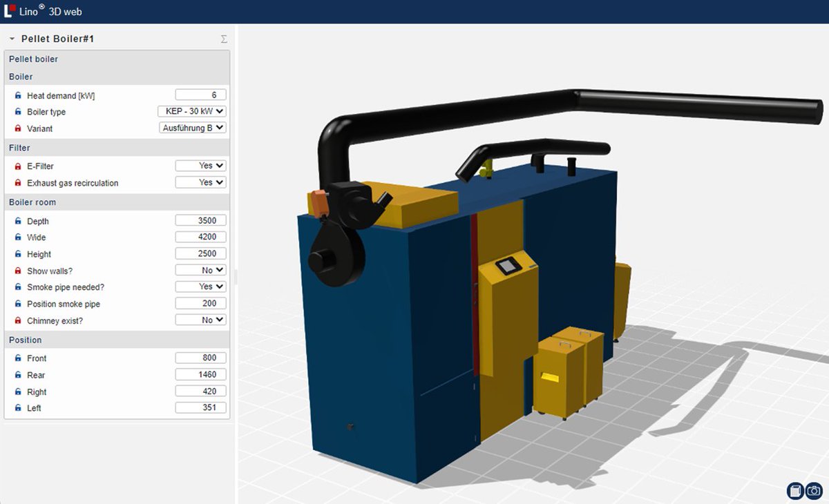This screenshot has height=504, width=829.
Task: Click the document/report icon at bottom right
Action: (794, 490)
